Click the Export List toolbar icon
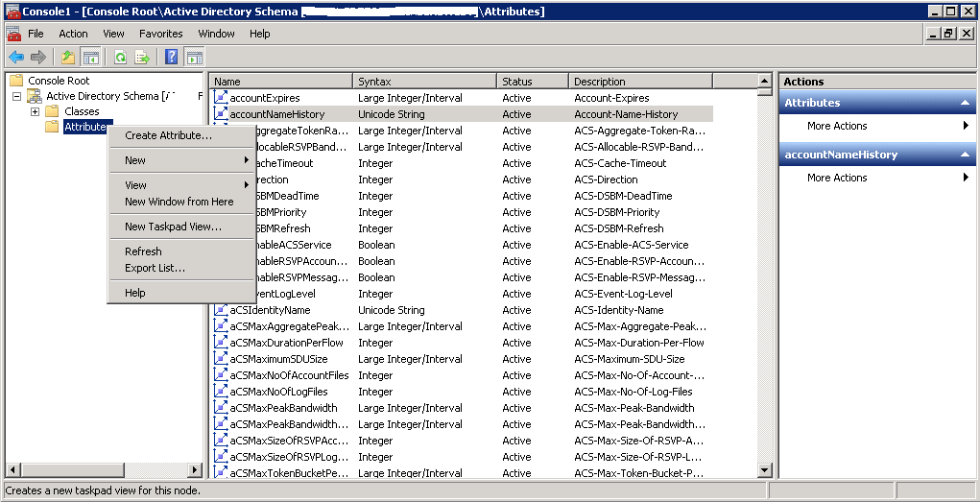 [142, 58]
